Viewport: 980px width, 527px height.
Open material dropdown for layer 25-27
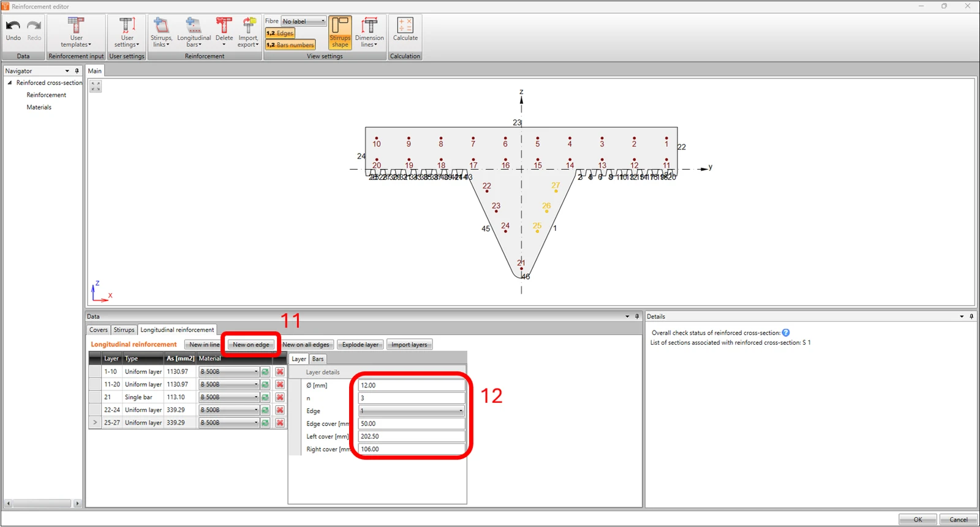229,423
